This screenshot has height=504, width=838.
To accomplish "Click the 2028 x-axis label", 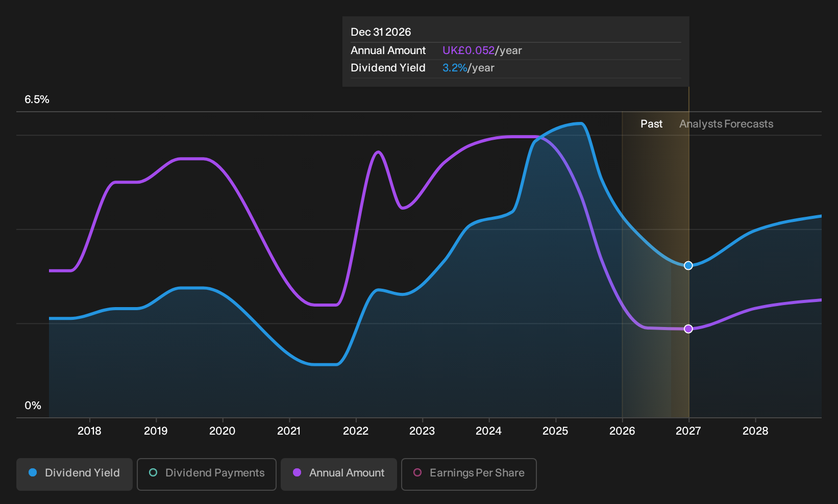I will pyautogui.click(x=755, y=431).
